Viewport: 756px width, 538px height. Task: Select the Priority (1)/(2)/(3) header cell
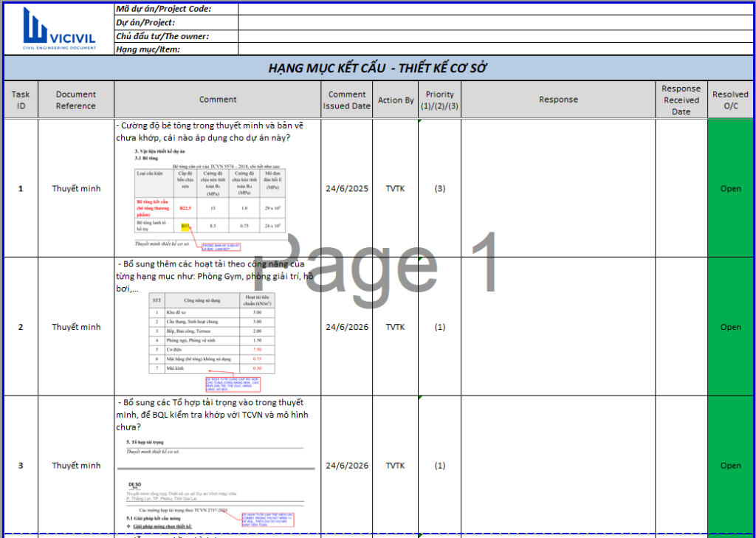click(439, 100)
